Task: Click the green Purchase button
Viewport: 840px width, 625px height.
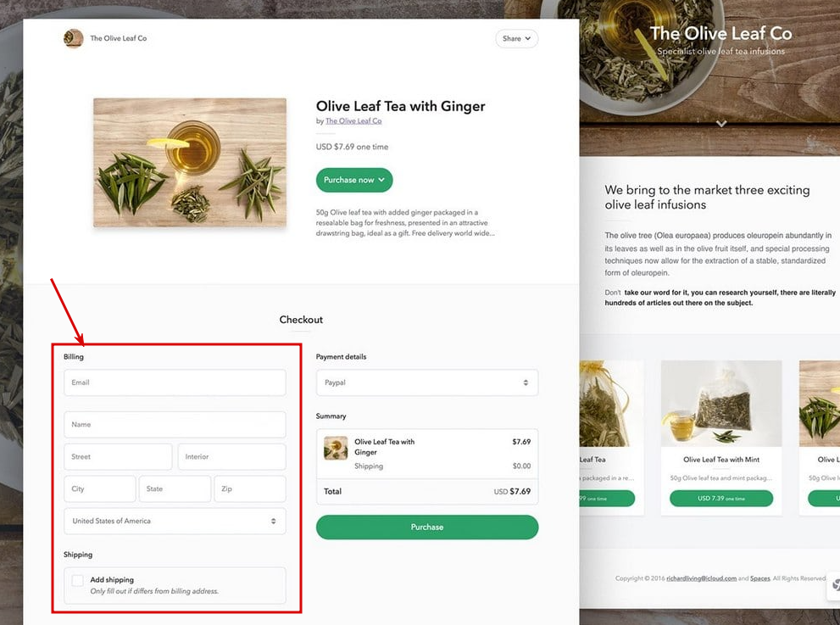Action: (x=426, y=527)
